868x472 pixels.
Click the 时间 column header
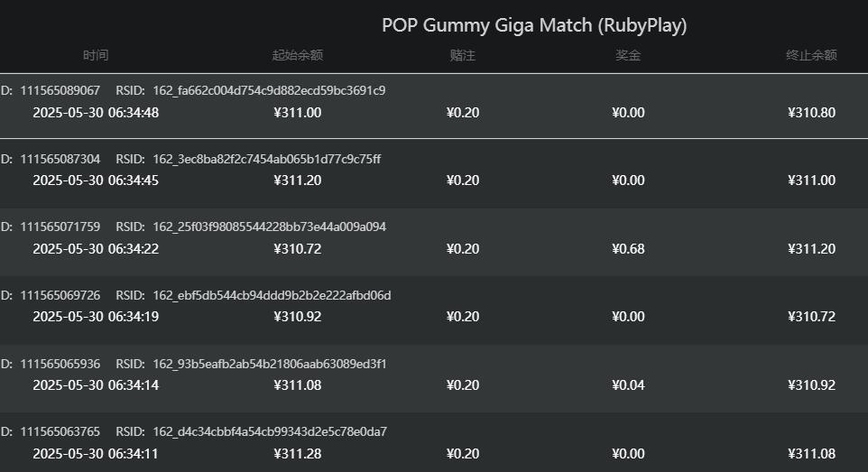(x=96, y=55)
